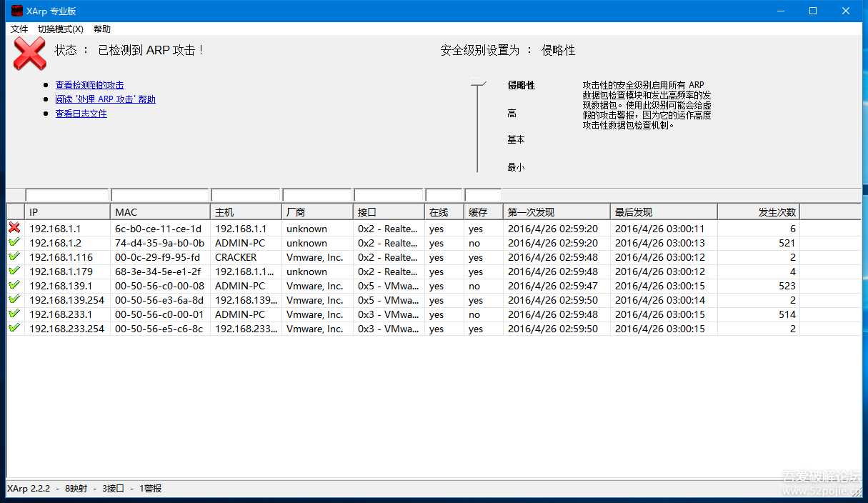Image resolution: width=868 pixels, height=503 pixels.
Task: Set security level to 基本
Action: [x=516, y=140]
